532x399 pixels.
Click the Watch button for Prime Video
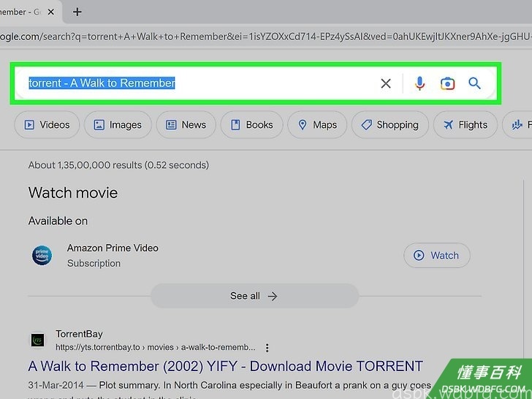pyautogui.click(x=437, y=256)
